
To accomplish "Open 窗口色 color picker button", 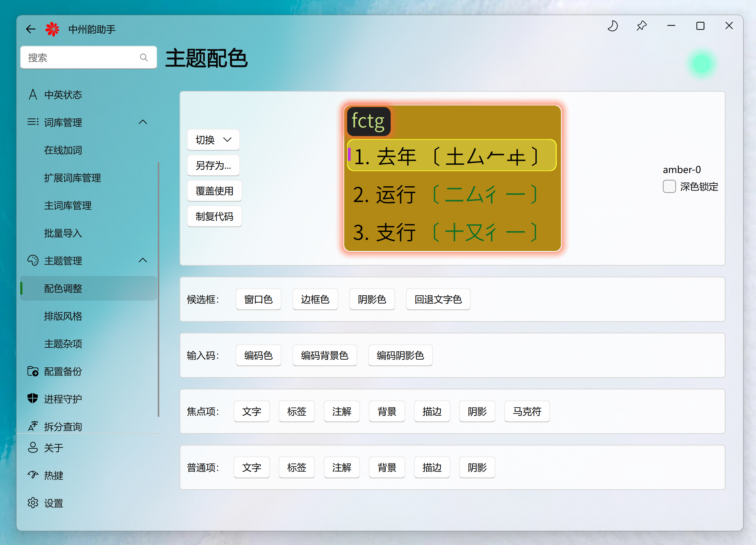I will pos(258,299).
